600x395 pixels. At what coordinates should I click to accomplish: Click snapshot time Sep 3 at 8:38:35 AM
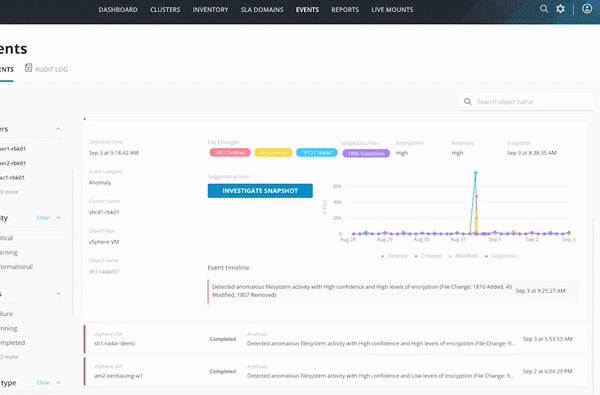tap(532, 153)
